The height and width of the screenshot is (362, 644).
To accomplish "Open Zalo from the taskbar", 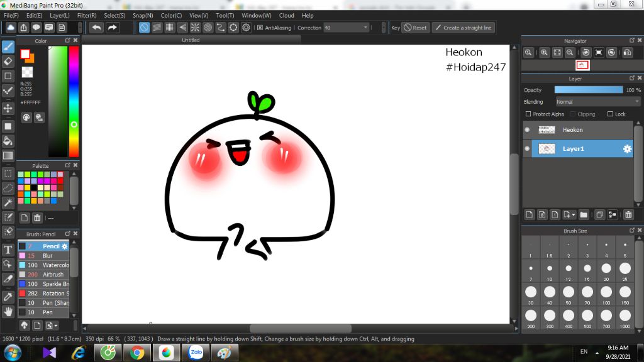I will coord(196,353).
